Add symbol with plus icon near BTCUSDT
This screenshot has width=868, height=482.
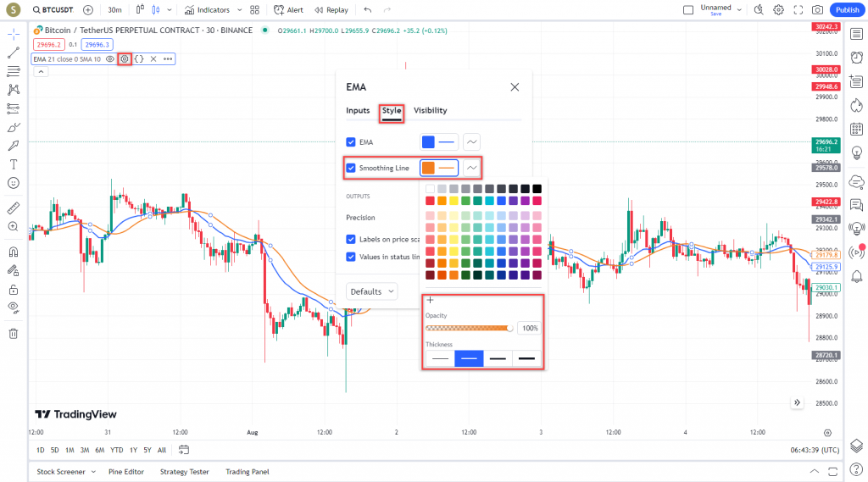tap(88, 10)
